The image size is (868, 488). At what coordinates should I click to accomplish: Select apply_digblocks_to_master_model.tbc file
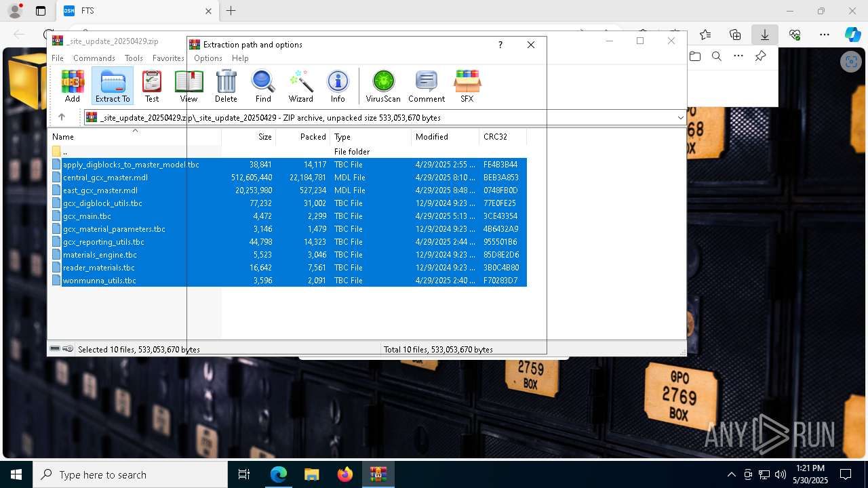coord(289,165)
